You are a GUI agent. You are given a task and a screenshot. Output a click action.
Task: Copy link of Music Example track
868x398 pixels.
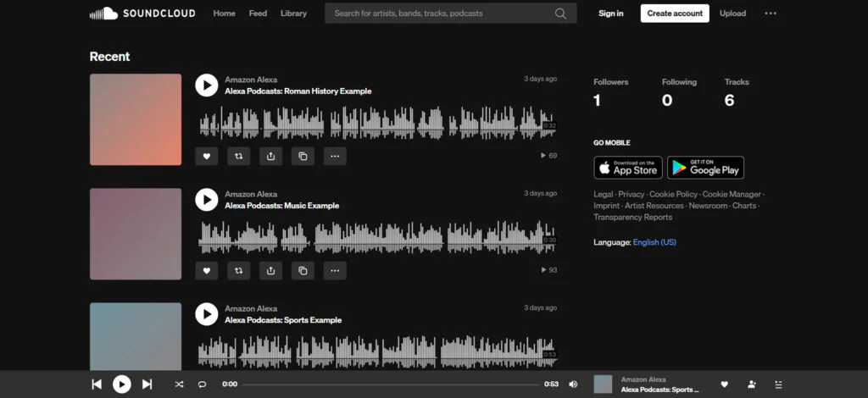pos(303,271)
